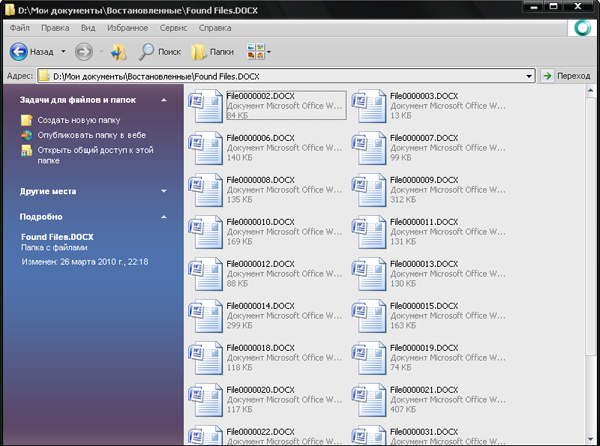Click the green throbber logo at top right
The image size is (600, 446).
pos(583,28)
